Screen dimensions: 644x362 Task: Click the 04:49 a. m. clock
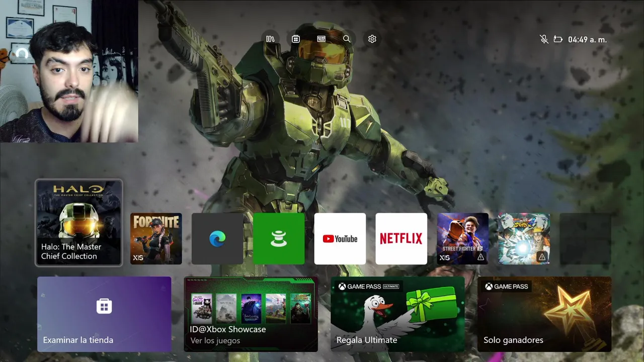pos(587,39)
